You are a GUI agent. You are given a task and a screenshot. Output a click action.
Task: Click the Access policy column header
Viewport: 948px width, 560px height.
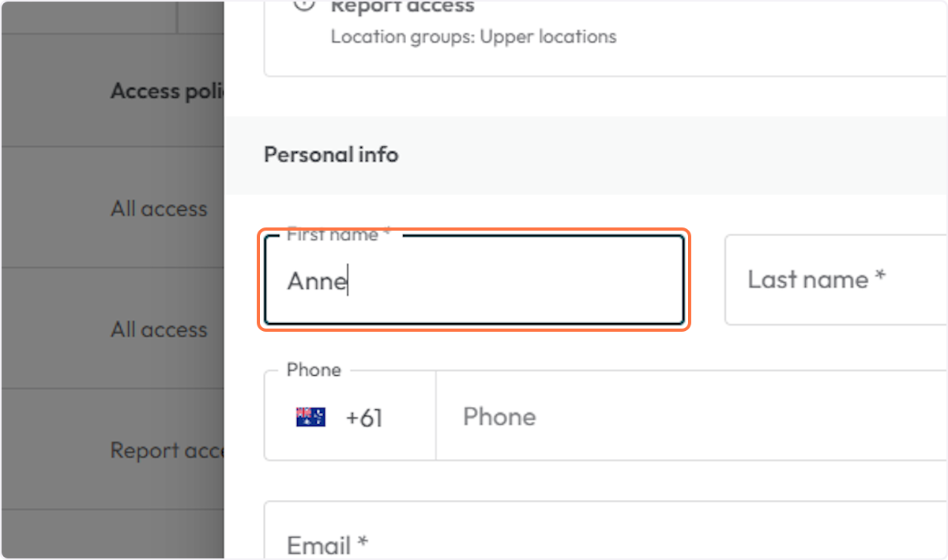click(167, 91)
